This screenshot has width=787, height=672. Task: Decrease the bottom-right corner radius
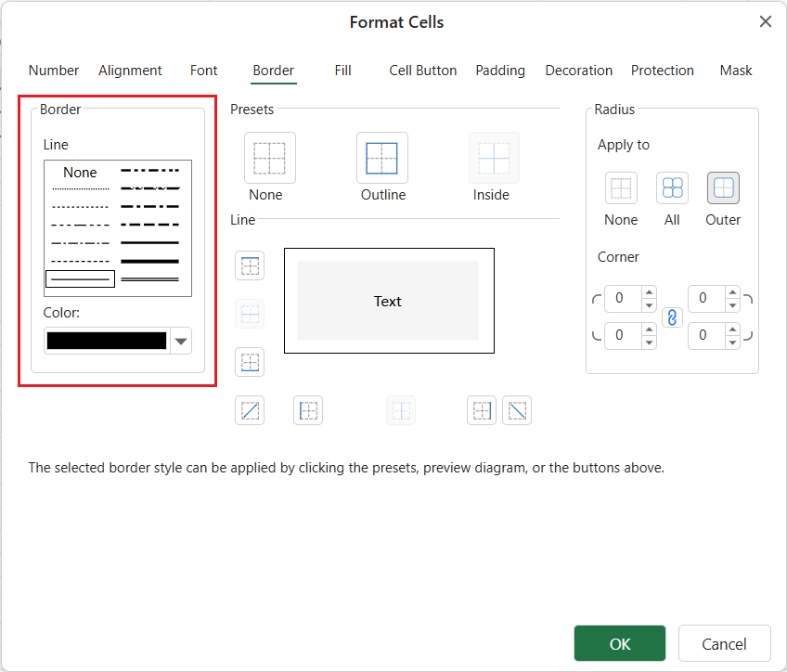(733, 342)
